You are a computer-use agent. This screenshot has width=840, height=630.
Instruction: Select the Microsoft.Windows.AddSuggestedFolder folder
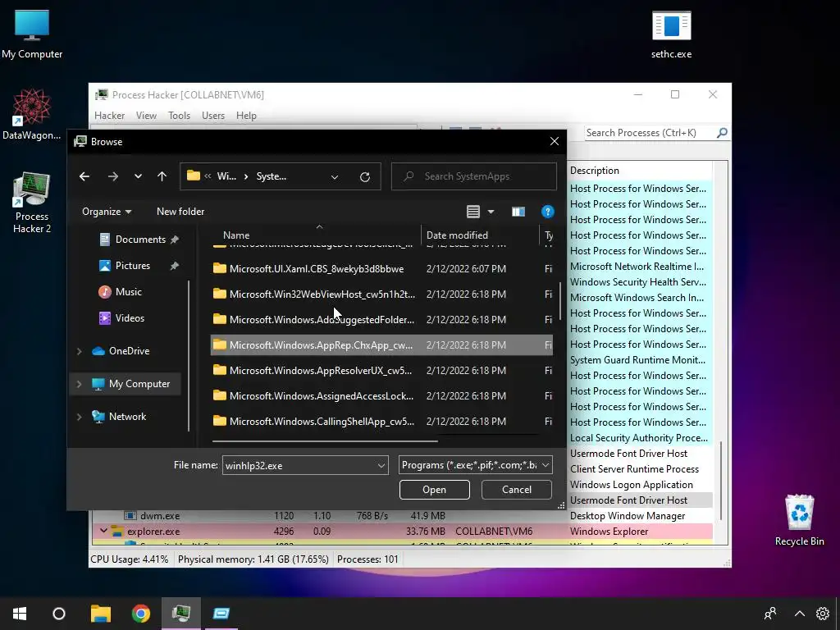[381, 320]
